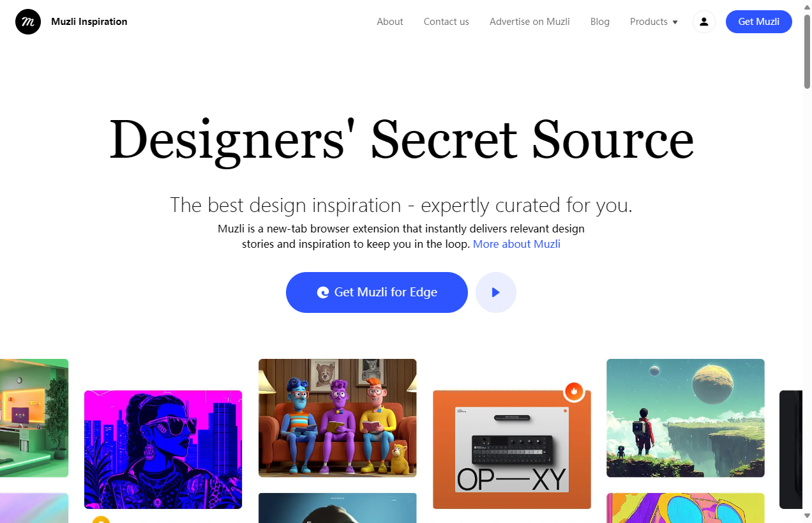Click the Muzli logo icon

pos(28,22)
